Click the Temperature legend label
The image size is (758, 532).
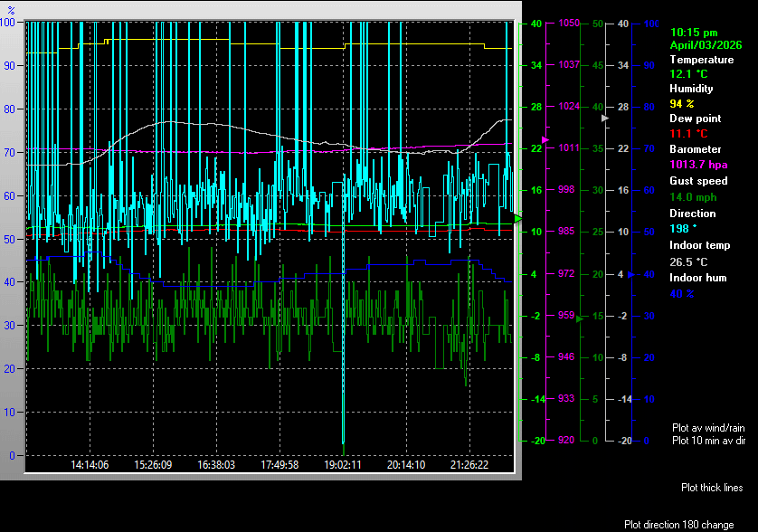[701, 59]
